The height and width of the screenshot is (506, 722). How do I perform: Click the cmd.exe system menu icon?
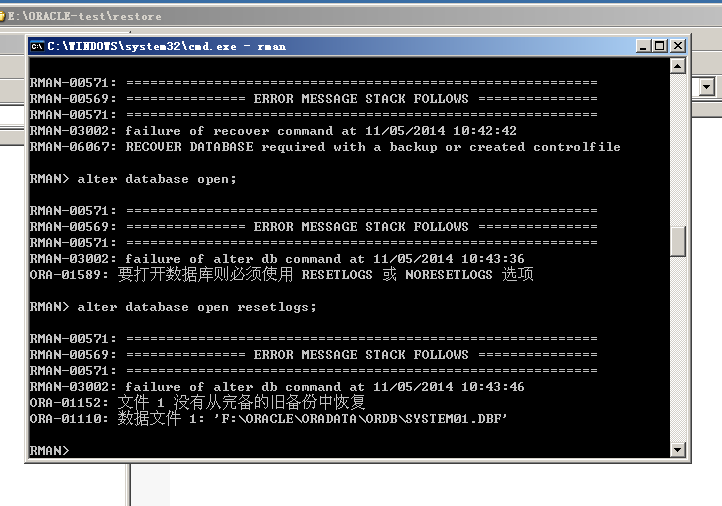37,46
